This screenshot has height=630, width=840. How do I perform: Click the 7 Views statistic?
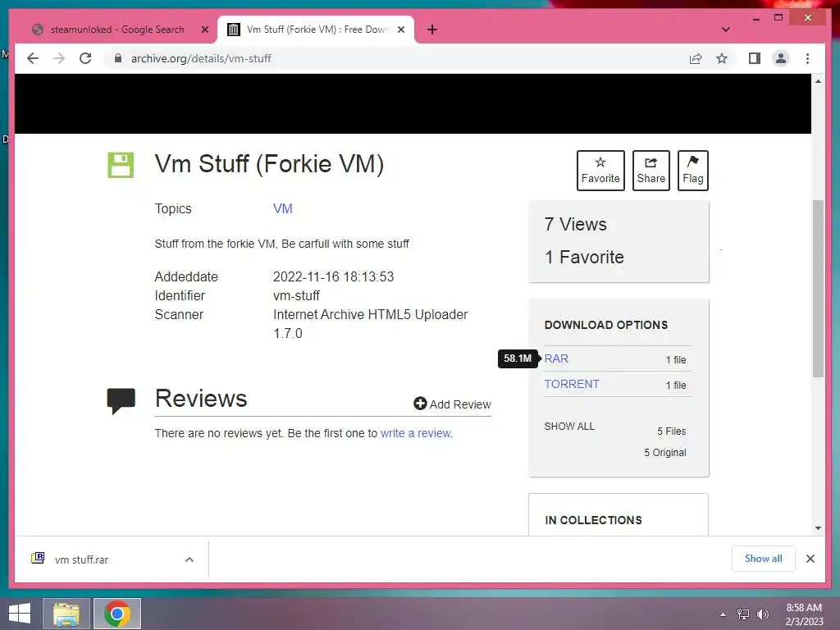tap(575, 225)
